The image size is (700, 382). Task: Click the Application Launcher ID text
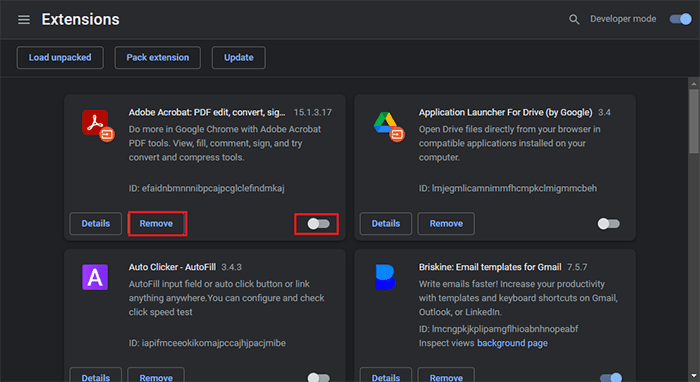pyautogui.click(x=508, y=188)
